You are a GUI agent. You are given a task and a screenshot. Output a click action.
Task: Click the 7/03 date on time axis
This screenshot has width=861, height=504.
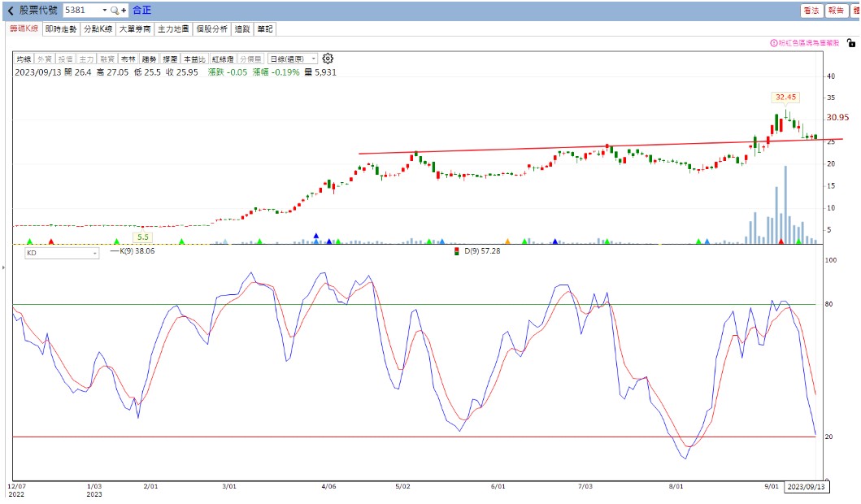585,486
